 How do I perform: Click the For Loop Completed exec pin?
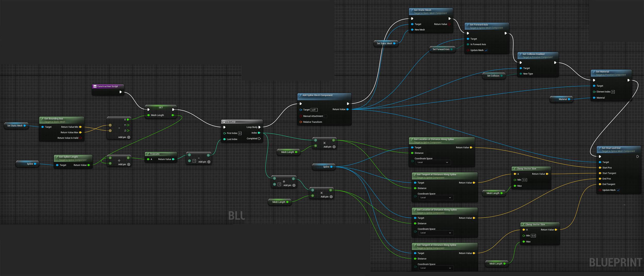coord(259,139)
